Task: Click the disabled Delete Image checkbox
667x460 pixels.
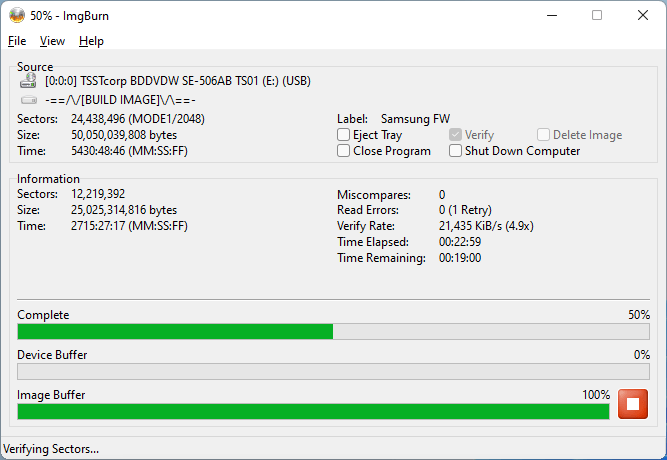Action: 544,135
